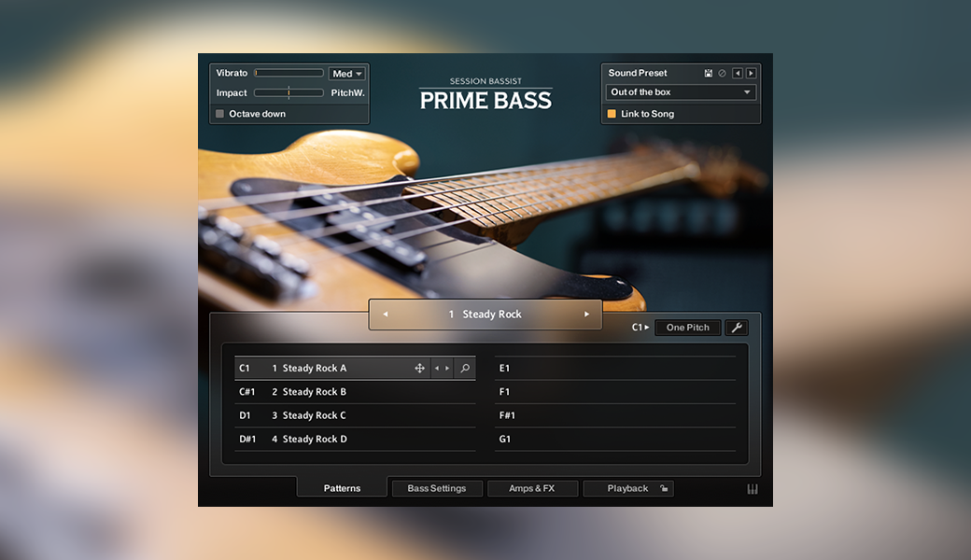Open the Vibrato Med dropdown
This screenshot has width=971, height=560.
(x=346, y=74)
